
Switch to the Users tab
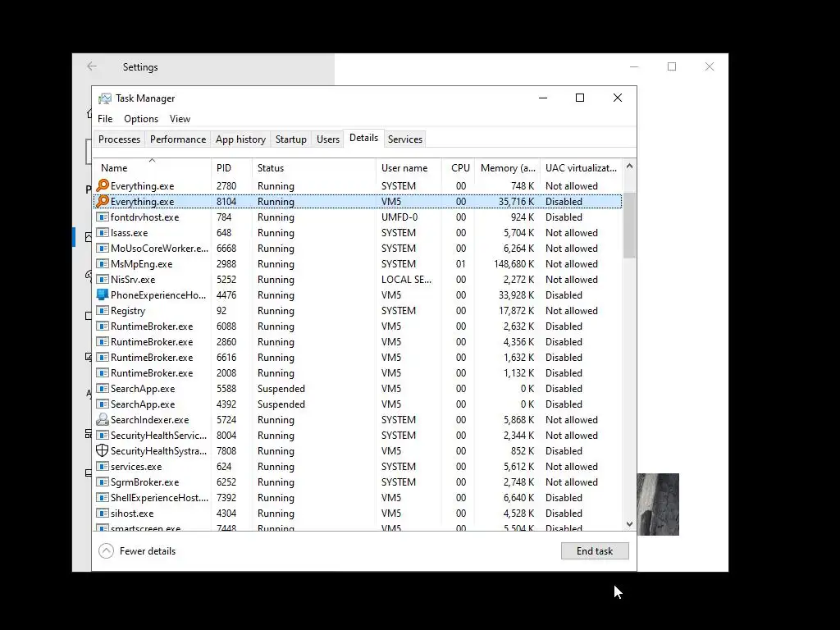pos(328,139)
